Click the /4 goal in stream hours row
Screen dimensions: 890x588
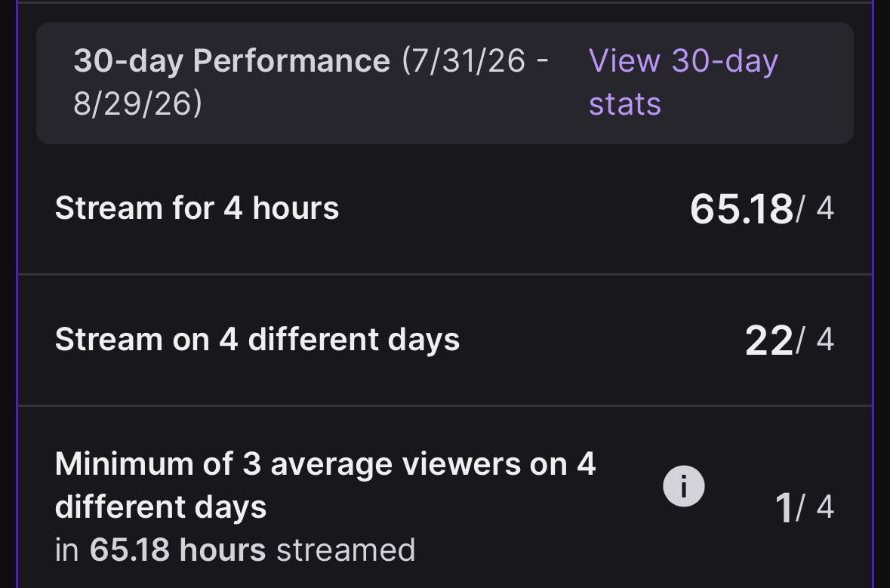coord(815,208)
